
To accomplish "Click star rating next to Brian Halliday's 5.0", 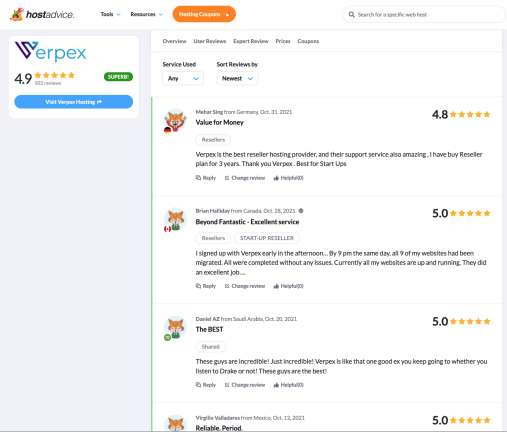I will point(470,213).
